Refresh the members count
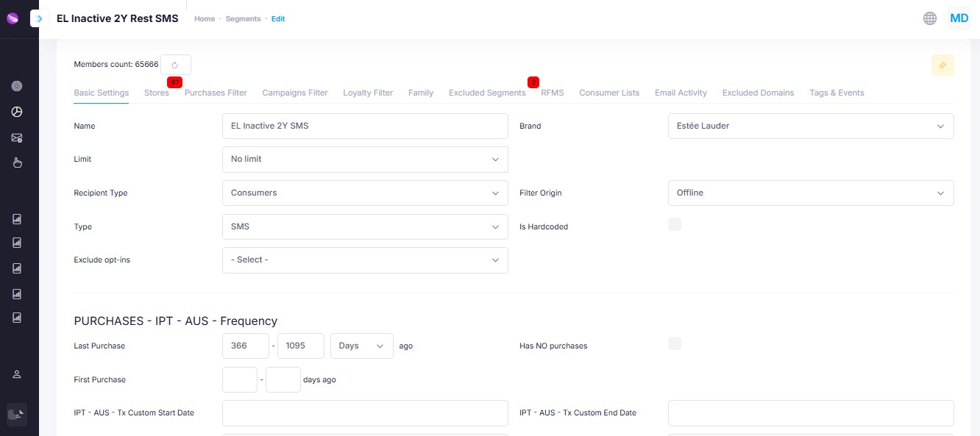This screenshot has width=980, height=436. (x=176, y=65)
